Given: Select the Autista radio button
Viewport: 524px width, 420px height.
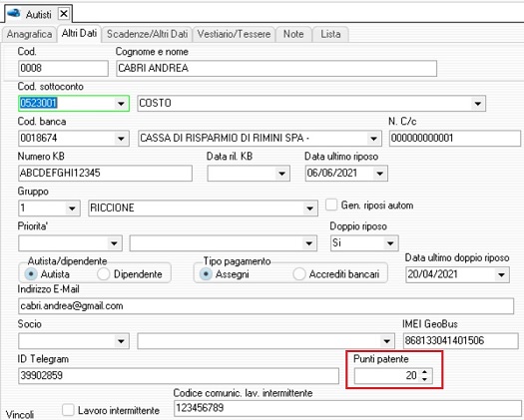Looking at the screenshot, I should 31,274.
